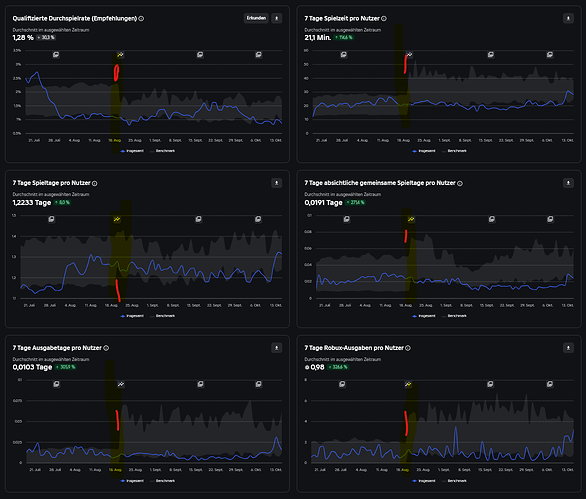Open info icon beside 7 Tage Ausgabetage pro Nutzer
The width and height of the screenshot is (586, 499).
[x=106, y=348]
